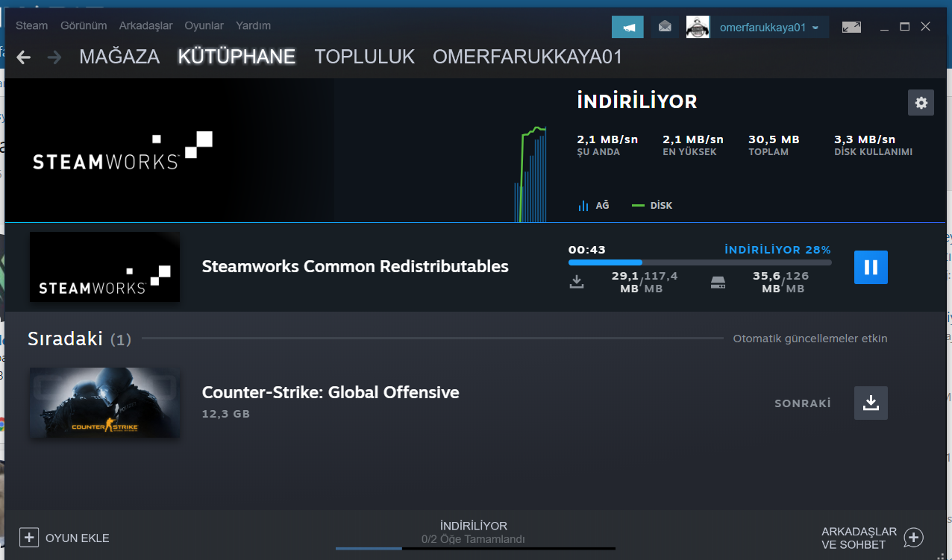Open the Arkadaşlar menu
Screen dimensions: 952x560
[145, 25]
